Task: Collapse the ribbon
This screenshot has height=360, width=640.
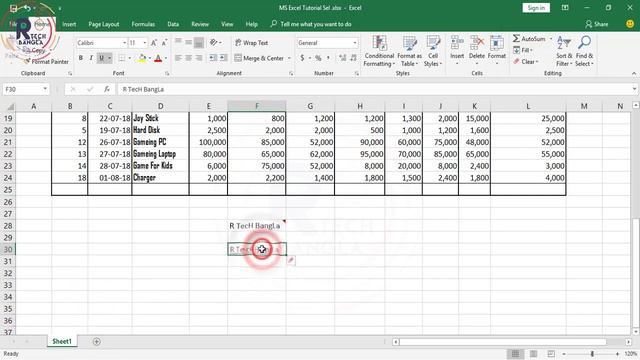Action: pos(633,73)
